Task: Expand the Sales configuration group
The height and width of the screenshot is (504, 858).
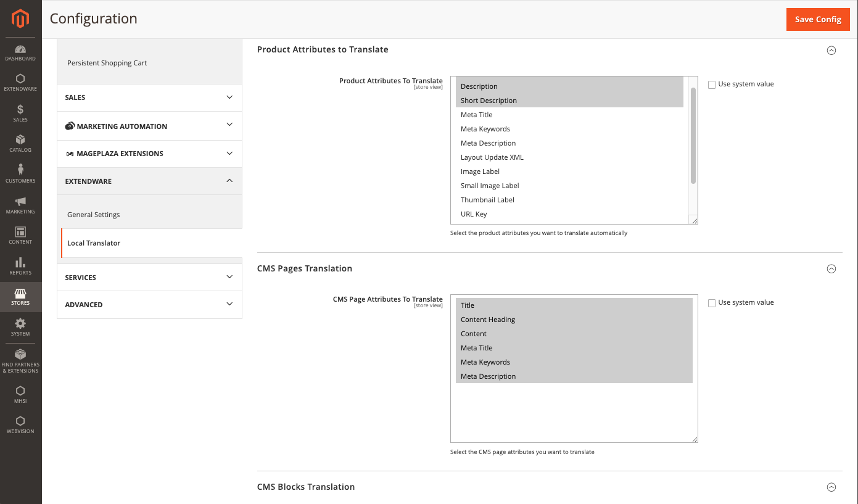Action: (149, 97)
